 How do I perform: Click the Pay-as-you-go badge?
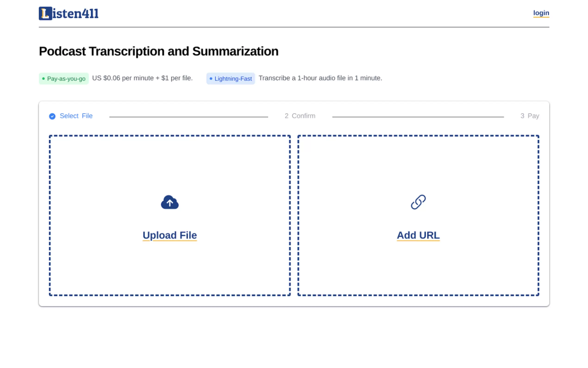tap(64, 78)
